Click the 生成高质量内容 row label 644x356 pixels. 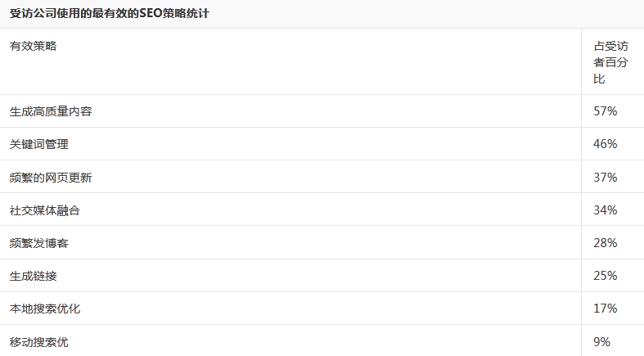point(51,111)
